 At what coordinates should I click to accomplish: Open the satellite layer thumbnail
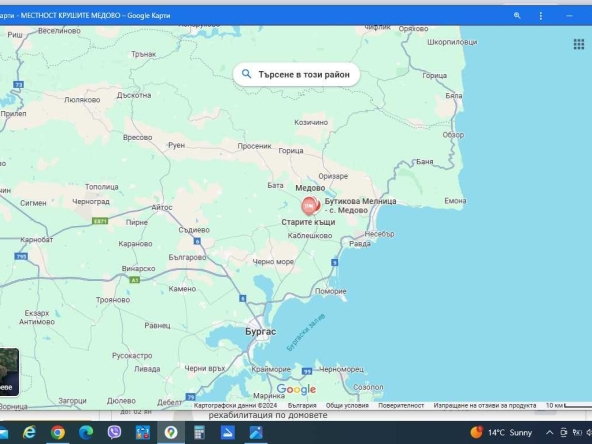click(8, 372)
